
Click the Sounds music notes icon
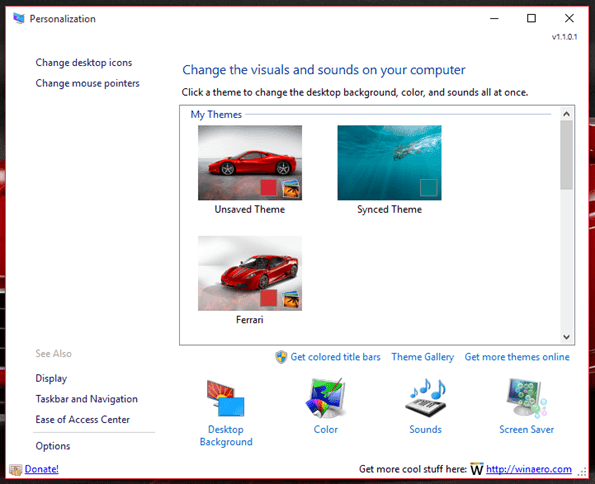(426, 398)
